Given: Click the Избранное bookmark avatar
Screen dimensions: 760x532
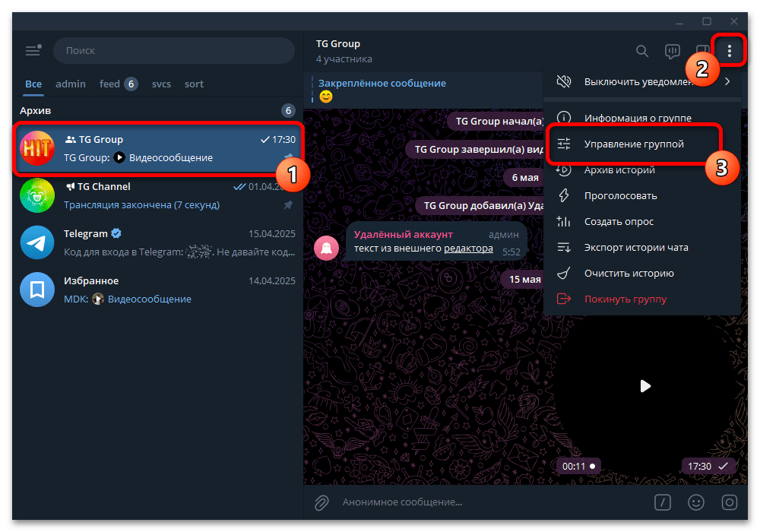Looking at the screenshot, I should pos(36,290).
